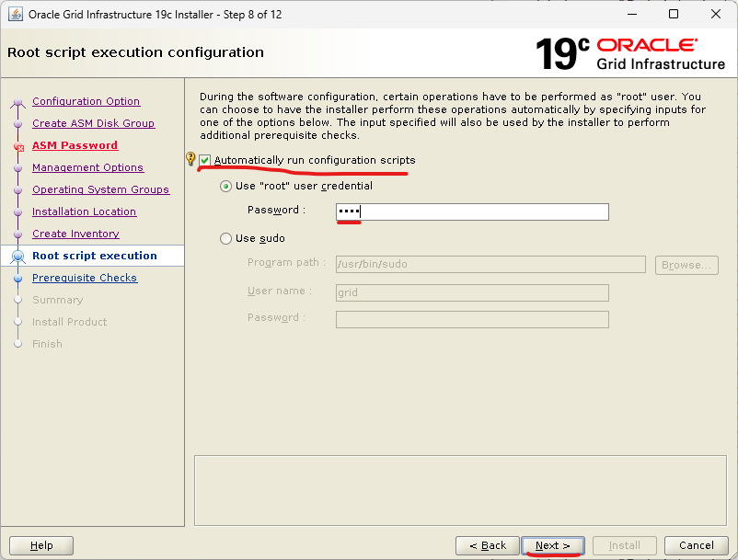Navigate to Create Inventory step
The width and height of the screenshot is (738, 560).
pyautogui.click(x=75, y=234)
